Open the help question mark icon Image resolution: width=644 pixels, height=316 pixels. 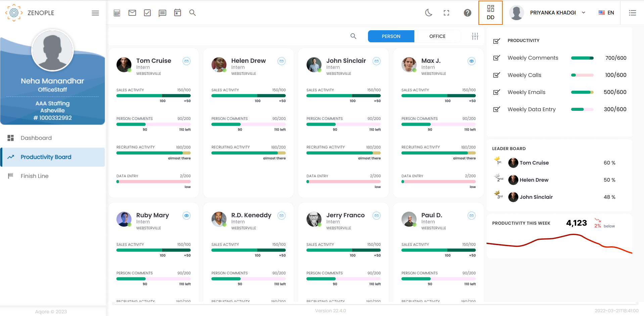click(467, 13)
